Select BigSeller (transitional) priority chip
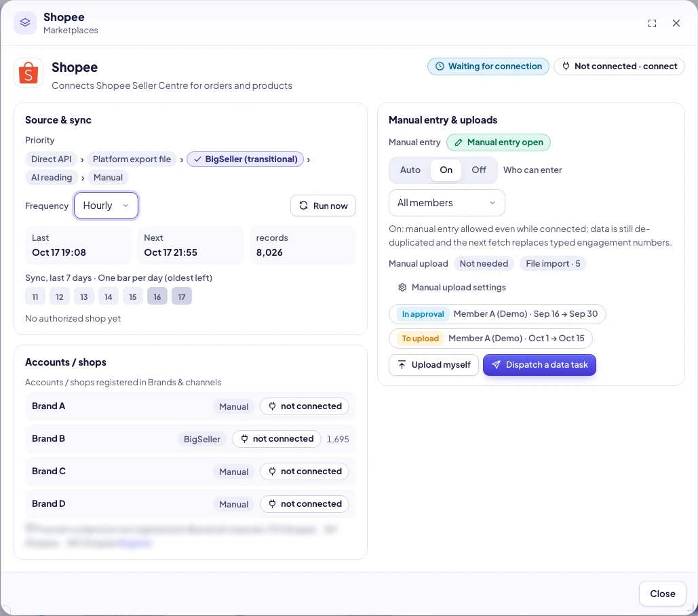This screenshot has width=698, height=616. [246, 159]
